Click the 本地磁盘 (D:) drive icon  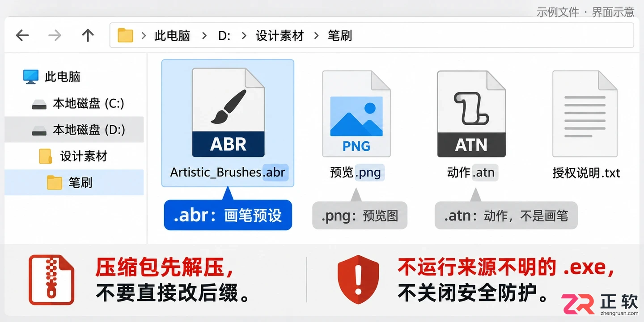[x=39, y=131]
